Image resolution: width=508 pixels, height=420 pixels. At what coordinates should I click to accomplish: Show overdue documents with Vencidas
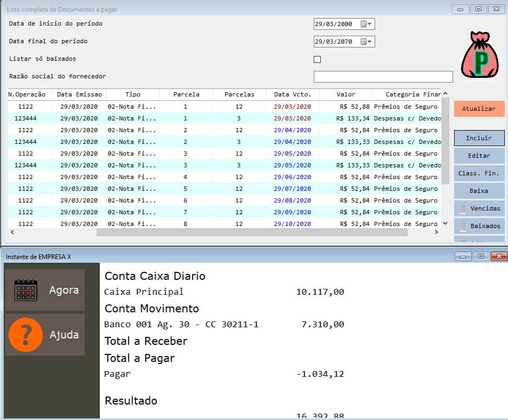tap(479, 208)
